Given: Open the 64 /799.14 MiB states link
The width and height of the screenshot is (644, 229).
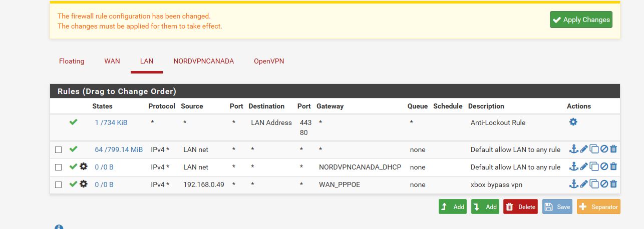Looking at the screenshot, I should pyautogui.click(x=119, y=149).
